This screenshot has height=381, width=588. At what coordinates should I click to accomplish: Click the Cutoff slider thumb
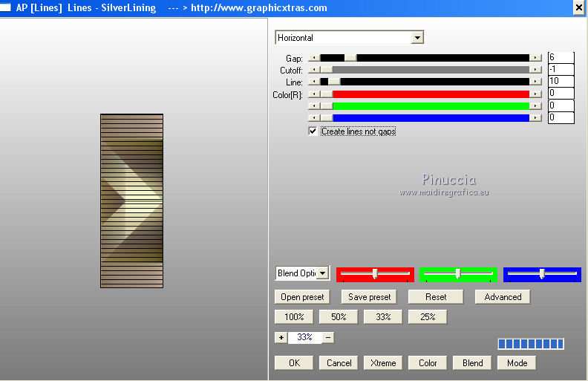pos(327,70)
